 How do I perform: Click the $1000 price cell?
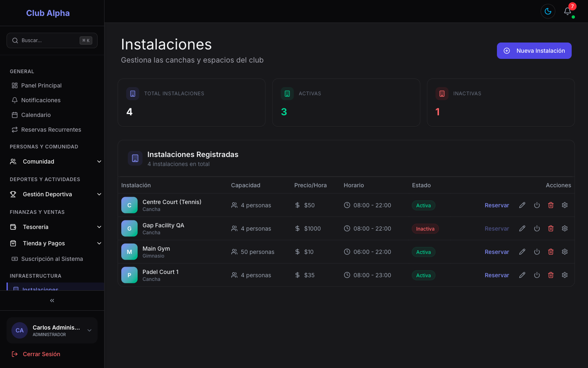pos(312,229)
